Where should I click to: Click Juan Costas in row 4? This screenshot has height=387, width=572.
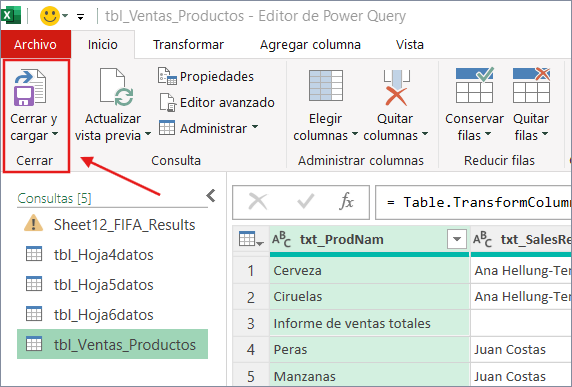click(x=510, y=349)
